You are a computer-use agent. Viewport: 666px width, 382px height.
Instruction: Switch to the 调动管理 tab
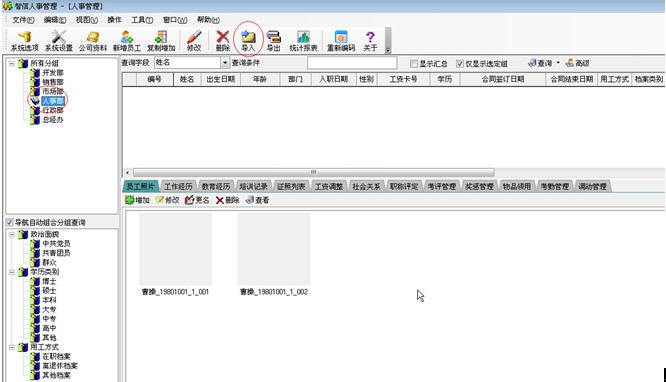(x=593, y=186)
